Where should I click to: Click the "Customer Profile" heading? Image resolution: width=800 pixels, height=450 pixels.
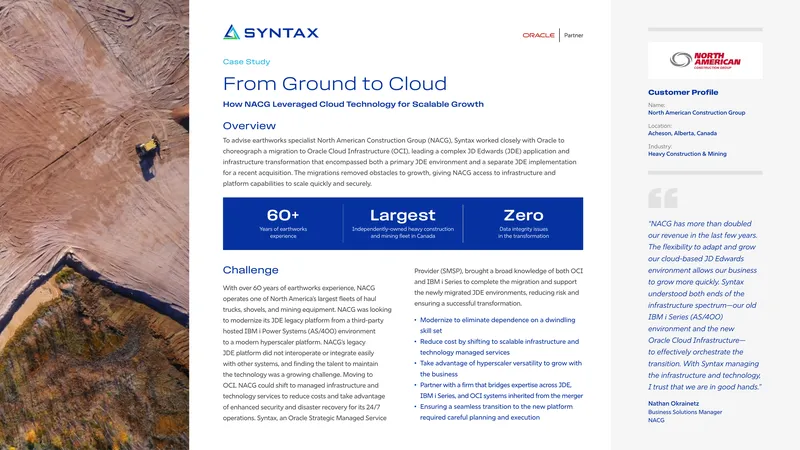[x=683, y=92]
